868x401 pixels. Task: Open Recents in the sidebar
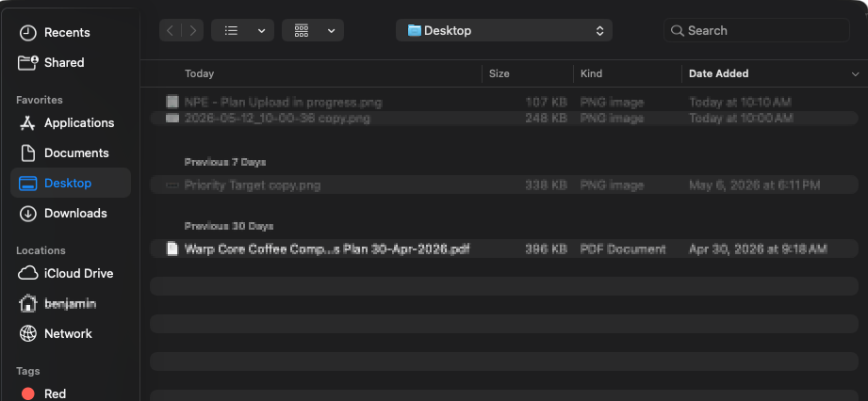[71, 33]
